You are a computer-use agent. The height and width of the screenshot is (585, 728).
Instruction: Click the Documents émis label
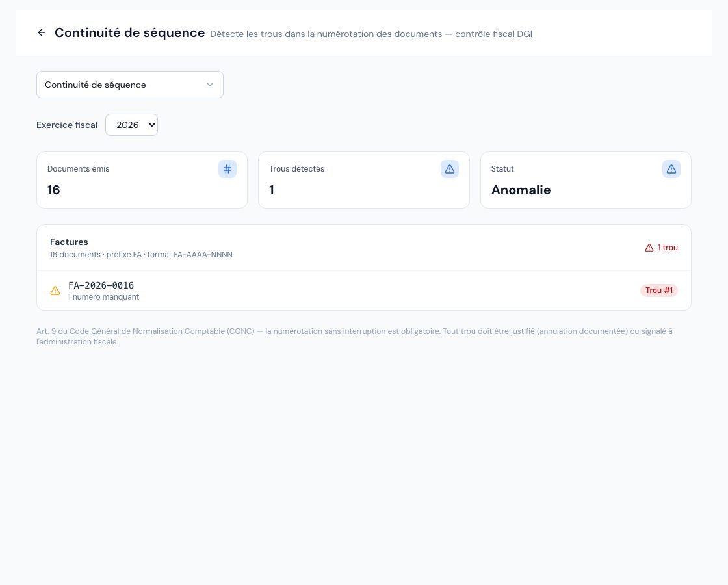79,169
